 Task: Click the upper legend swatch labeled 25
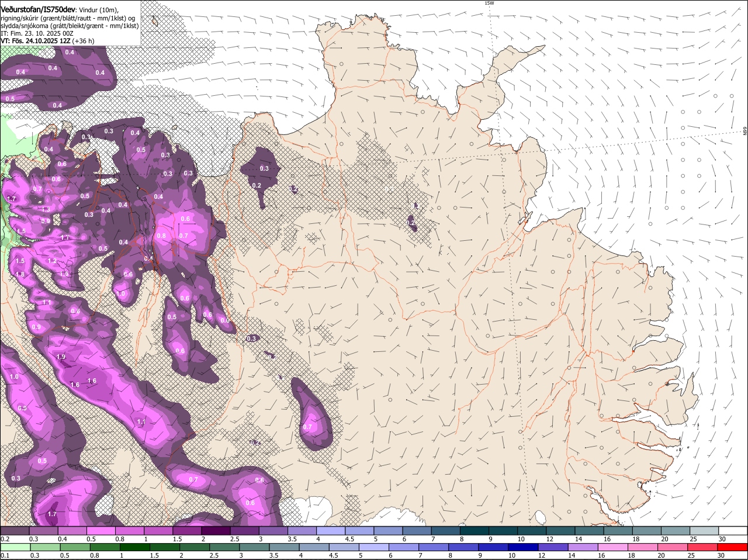tap(704, 530)
